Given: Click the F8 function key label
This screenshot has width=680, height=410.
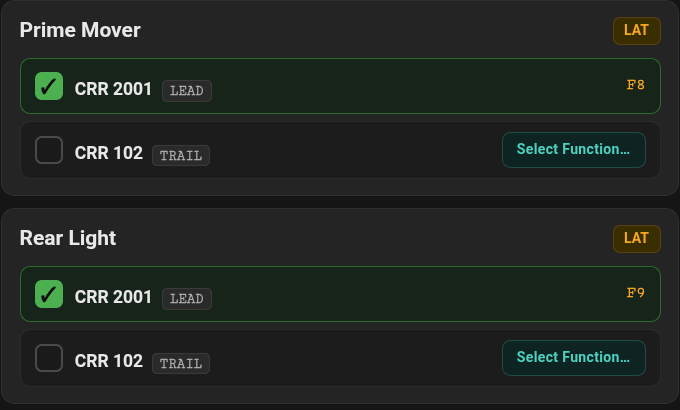Looking at the screenshot, I should pos(635,85).
